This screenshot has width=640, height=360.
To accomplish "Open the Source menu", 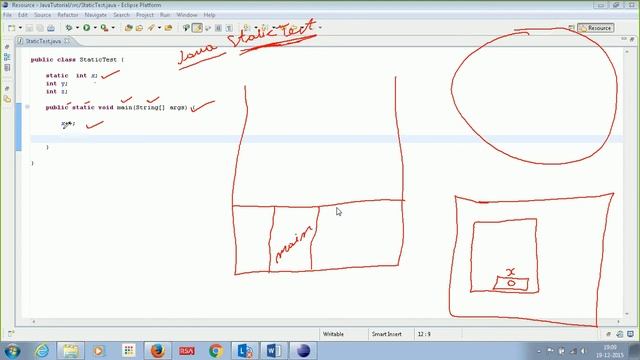I will (x=42, y=15).
